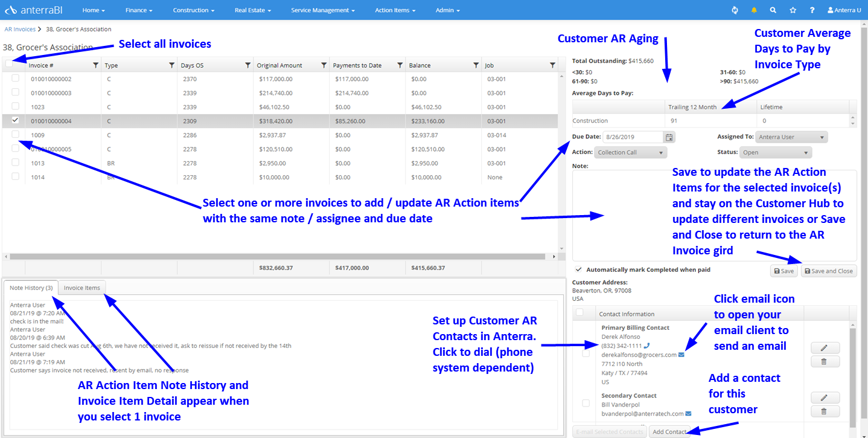Screen dimensions: 868x438
Task: Click E-mail Selected Contacts button
Action: click(610, 431)
